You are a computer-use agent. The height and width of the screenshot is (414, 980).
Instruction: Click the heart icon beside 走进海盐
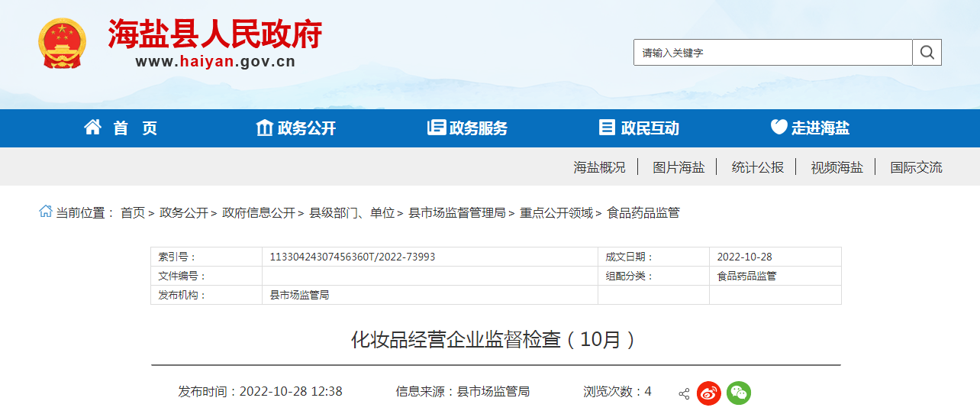(779, 128)
